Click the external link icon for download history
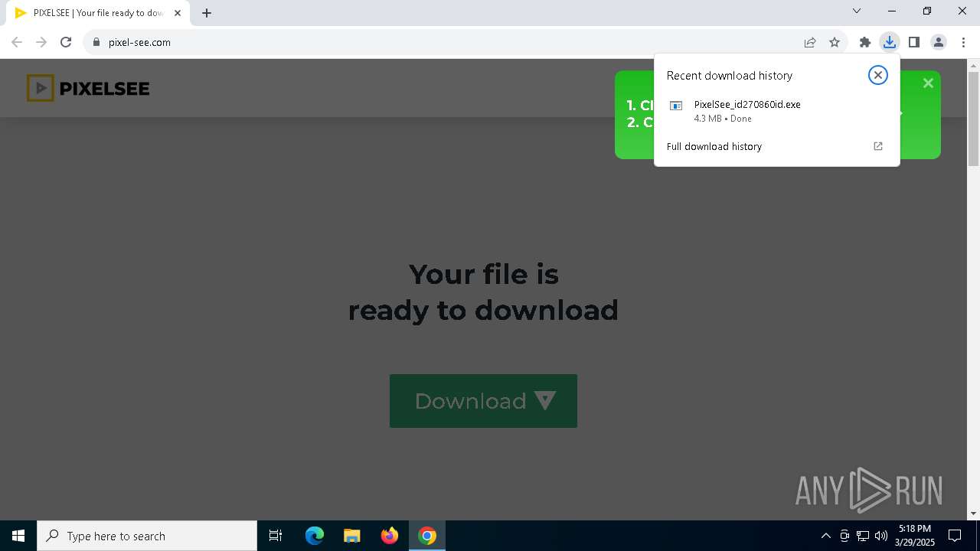Screen dimensions: 980x551 (x=878, y=146)
